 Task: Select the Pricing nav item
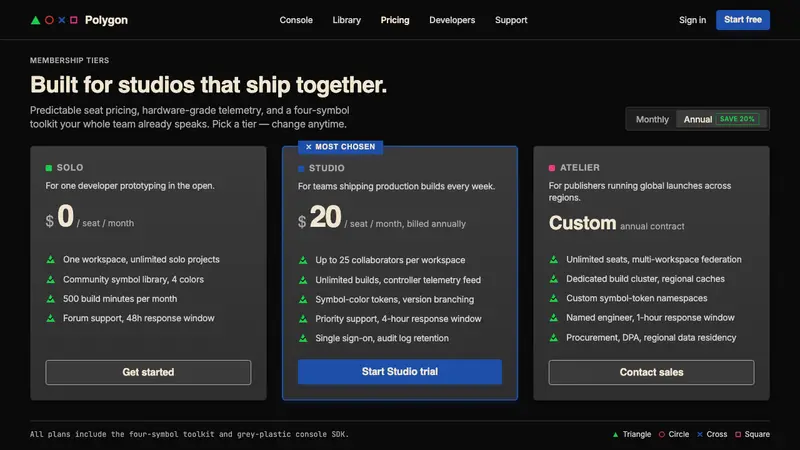coord(395,20)
